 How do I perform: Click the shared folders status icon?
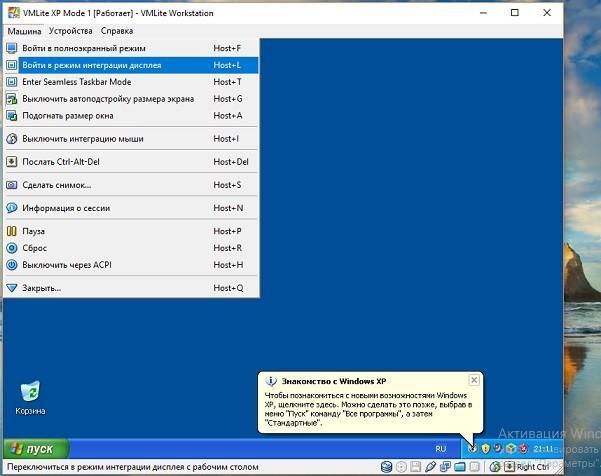tap(460, 466)
